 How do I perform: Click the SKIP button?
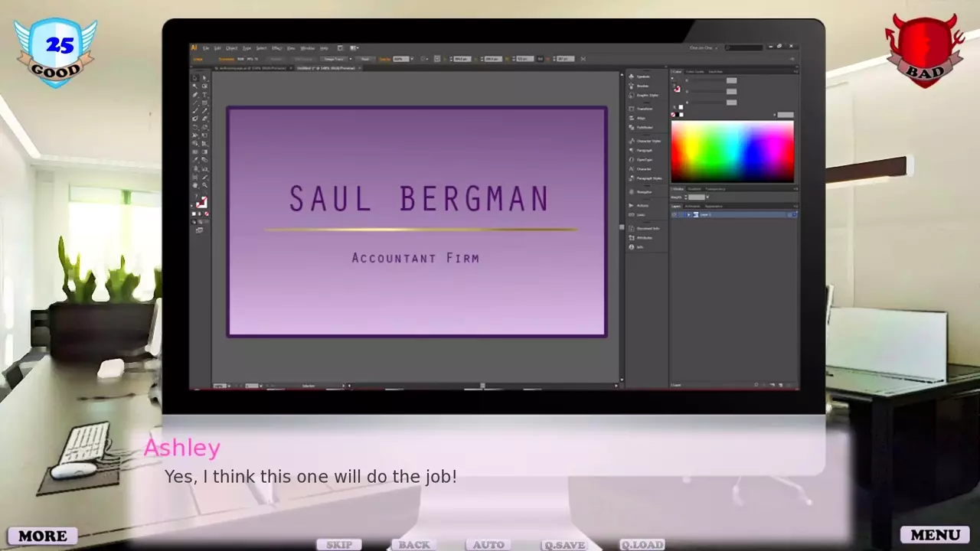coord(339,545)
